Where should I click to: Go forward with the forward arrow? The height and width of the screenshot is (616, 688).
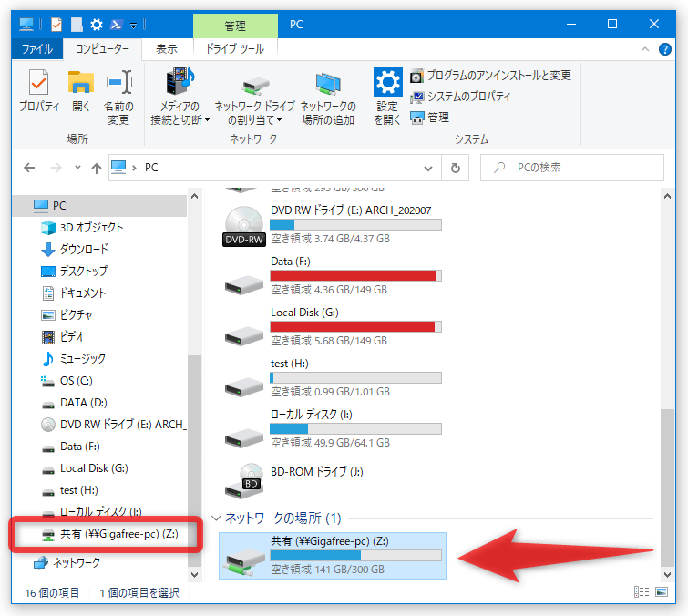pos(56,168)
